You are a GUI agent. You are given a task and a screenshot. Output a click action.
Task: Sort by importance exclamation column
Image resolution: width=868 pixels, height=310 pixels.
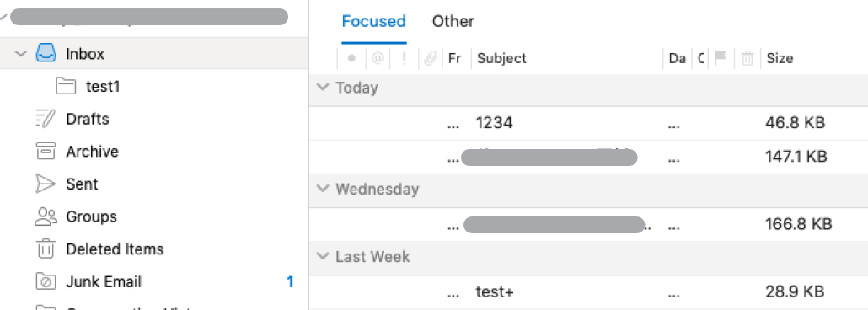click(405, 58)
